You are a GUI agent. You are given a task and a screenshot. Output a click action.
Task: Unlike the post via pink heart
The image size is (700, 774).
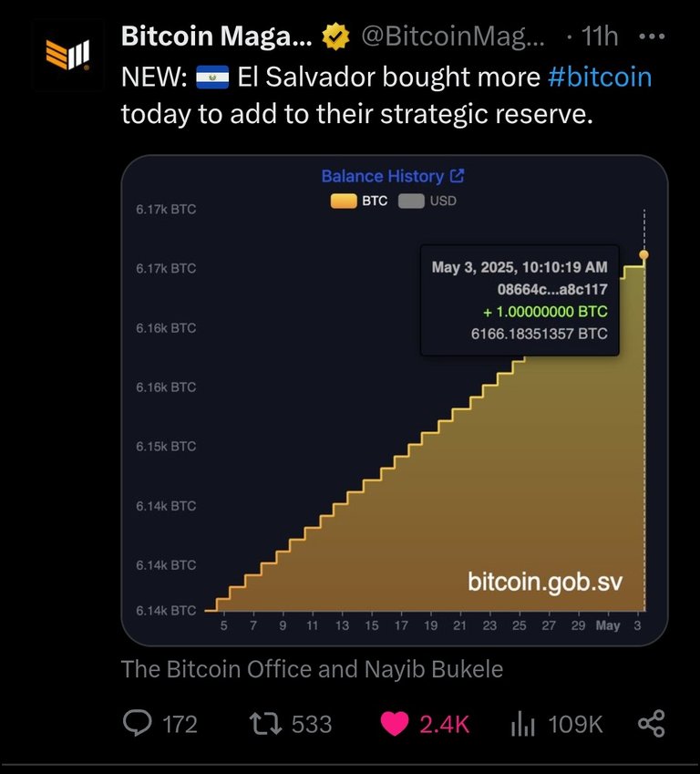tap(395, 724)
